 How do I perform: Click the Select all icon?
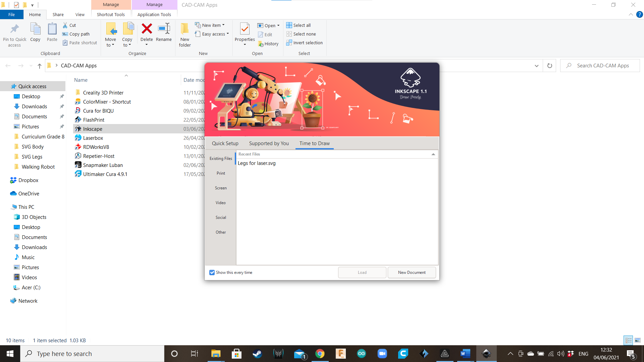click(x=289, y=25)
